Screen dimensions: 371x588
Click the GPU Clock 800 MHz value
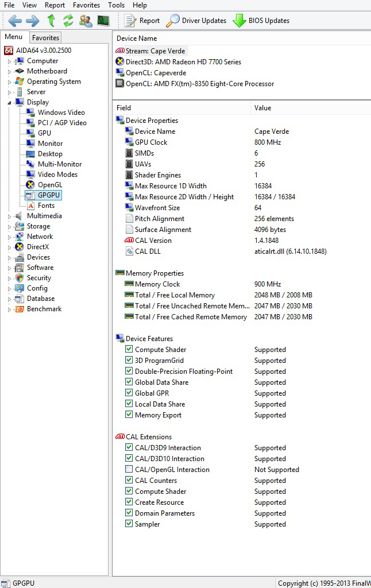pos(268,142)
